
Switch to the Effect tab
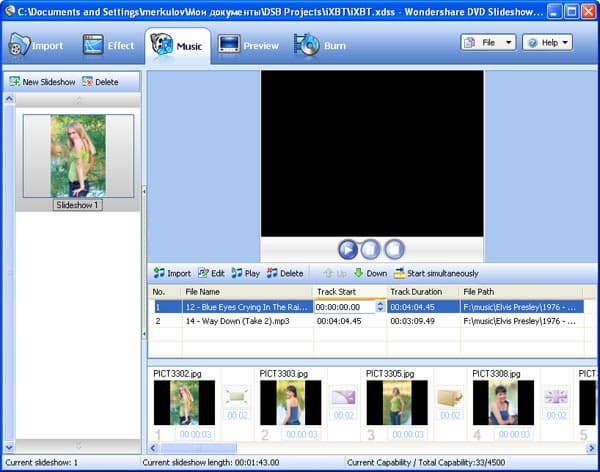coord(109,46)
